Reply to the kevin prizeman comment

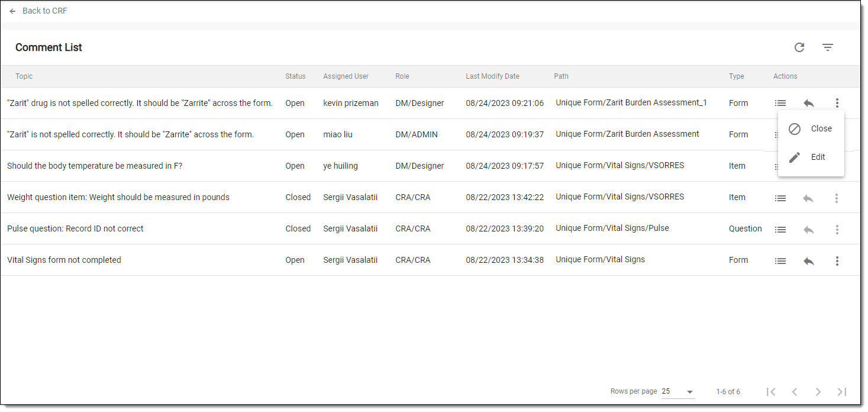tap(809, 103)
